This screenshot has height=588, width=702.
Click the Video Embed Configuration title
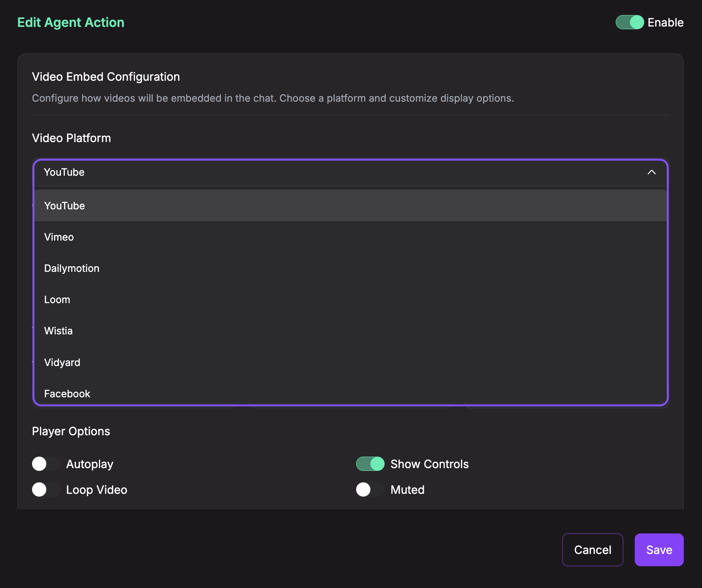pyautogui.click(x=106, y=76)
